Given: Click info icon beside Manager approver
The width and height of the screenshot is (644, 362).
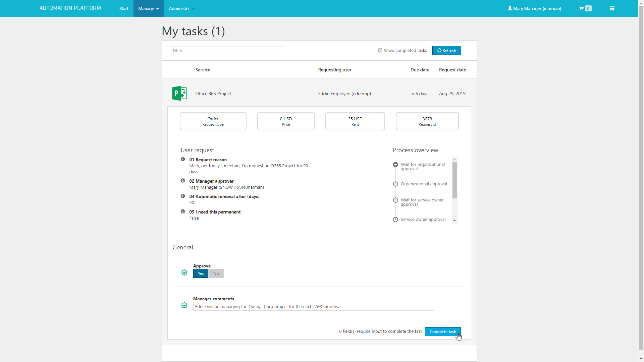Looking at the screenshot, I should click(x=183, y=181).
